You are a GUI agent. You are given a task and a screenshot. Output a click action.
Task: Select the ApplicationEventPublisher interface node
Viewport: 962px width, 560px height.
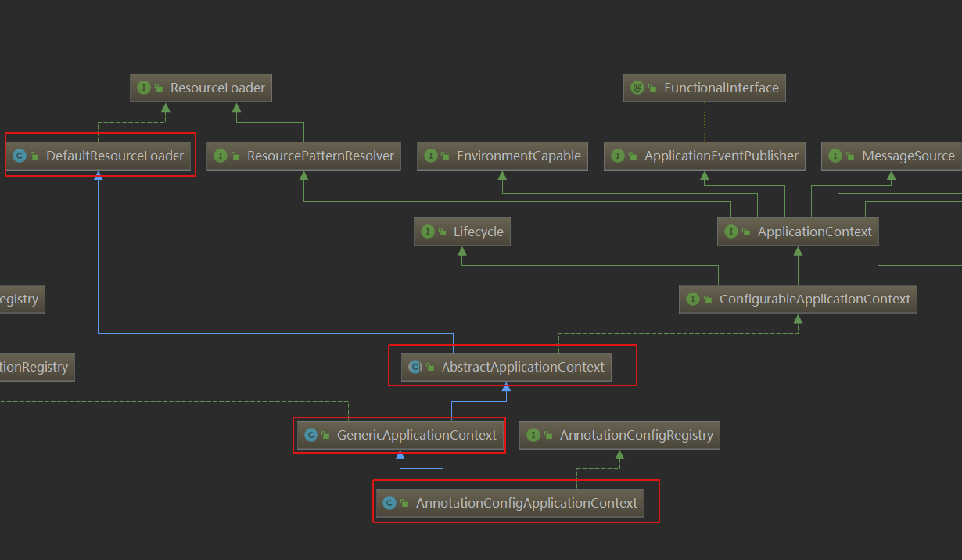tap(704, 156)
